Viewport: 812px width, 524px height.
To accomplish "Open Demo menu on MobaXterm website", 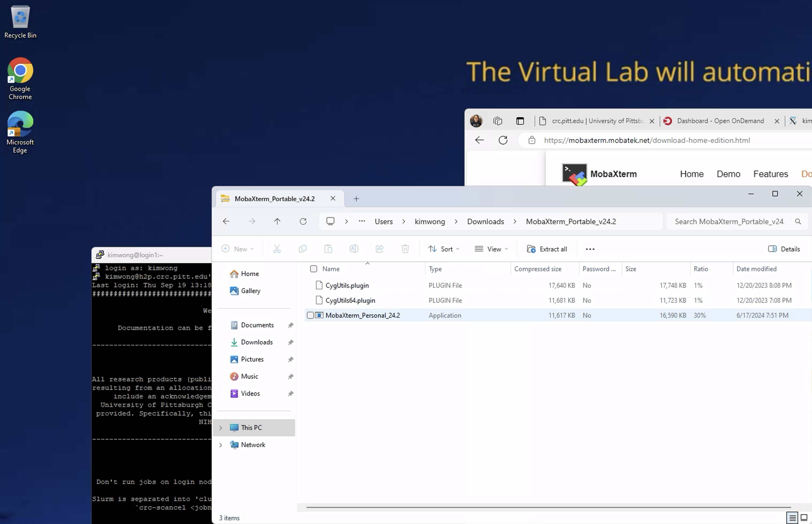I will [x=728, y=174].
